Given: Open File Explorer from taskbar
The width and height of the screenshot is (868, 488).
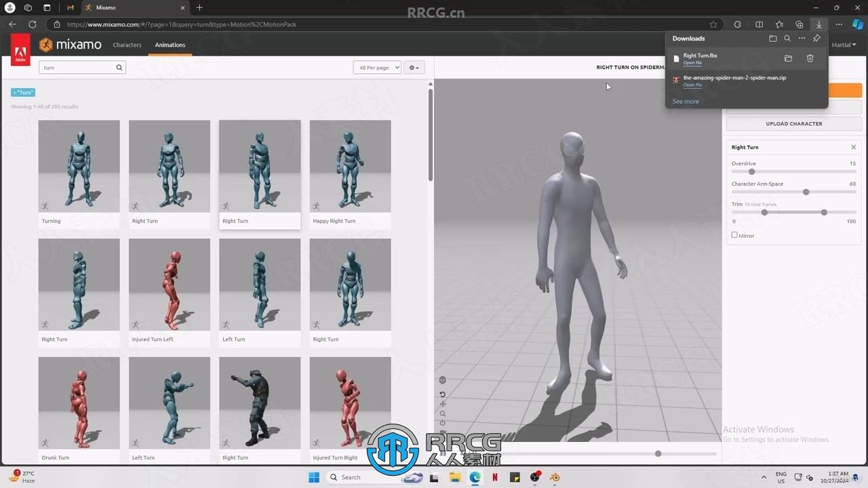Looking at the screenshot, I should coord(455,477).
